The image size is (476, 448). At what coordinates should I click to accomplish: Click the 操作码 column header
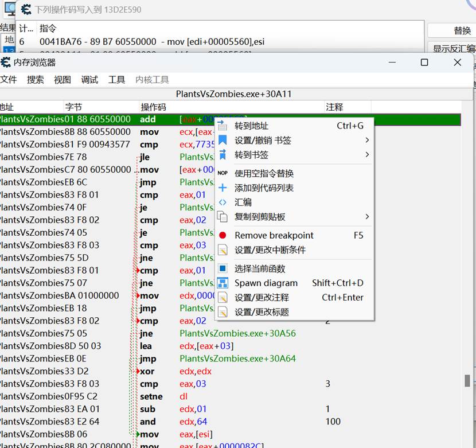(232, 107)
